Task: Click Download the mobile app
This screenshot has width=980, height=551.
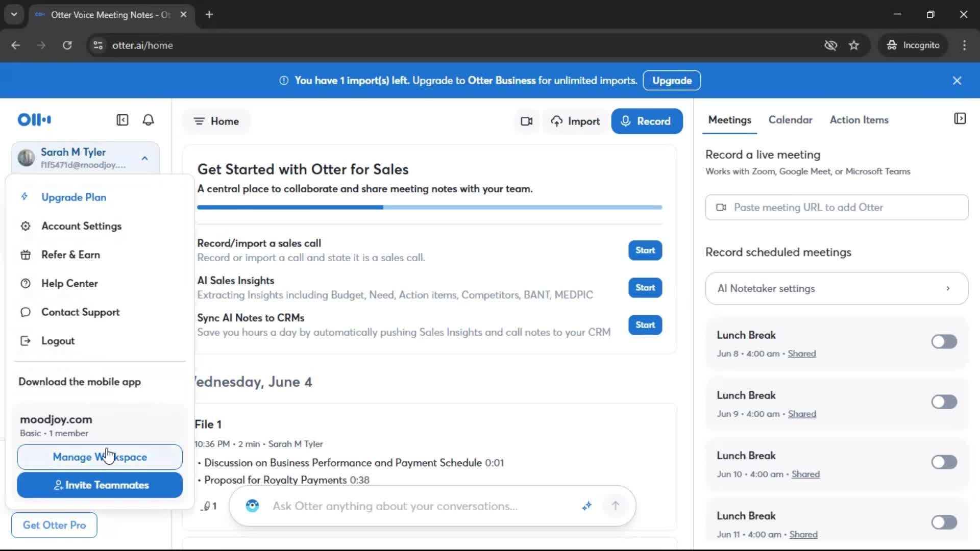Action: 80,382
